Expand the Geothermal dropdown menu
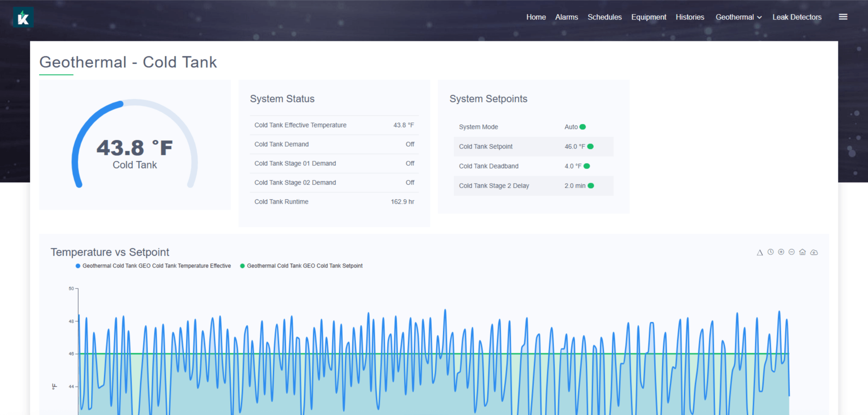 point(738,17)
